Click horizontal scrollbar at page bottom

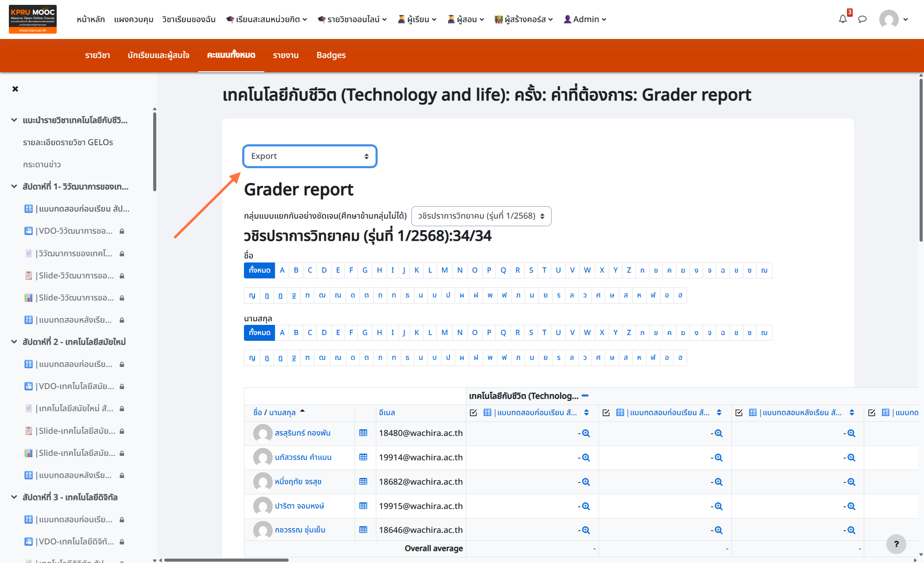(226, 560)
